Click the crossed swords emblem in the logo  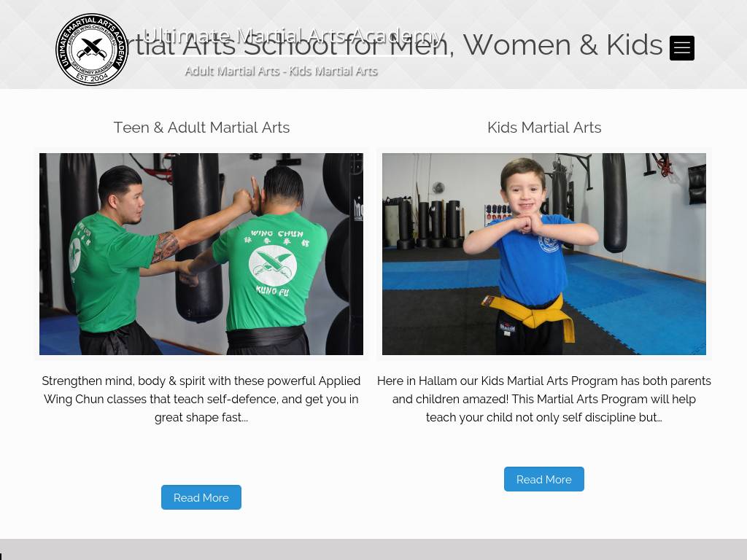[93, 48]
